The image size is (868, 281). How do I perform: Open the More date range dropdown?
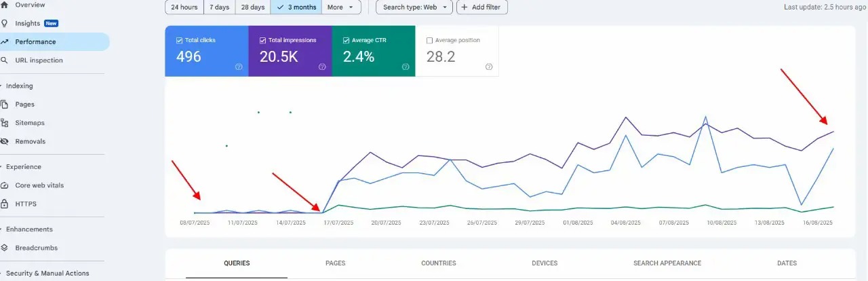[342, 7]
